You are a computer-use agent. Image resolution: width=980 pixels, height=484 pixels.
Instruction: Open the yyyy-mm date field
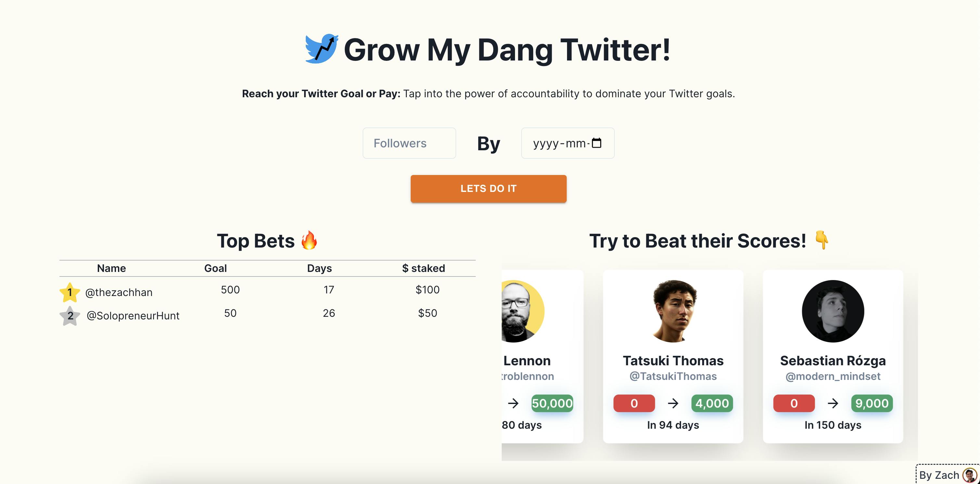pos(567,143)
